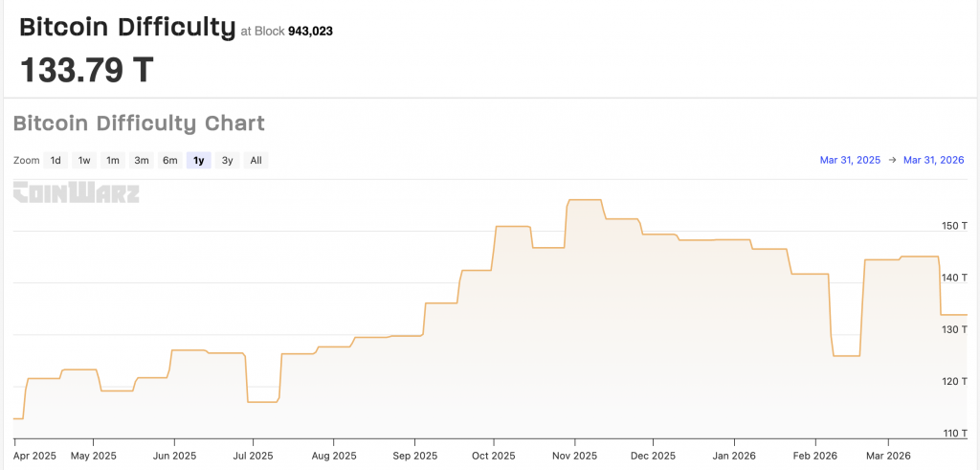Screen dimensions: 980x470
Task: Select the active 1y zoom button
Action: click(x=198, y=160)
